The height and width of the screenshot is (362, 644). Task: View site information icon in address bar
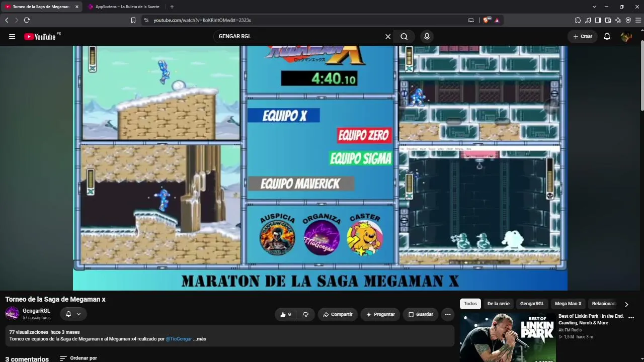[146, 20]
